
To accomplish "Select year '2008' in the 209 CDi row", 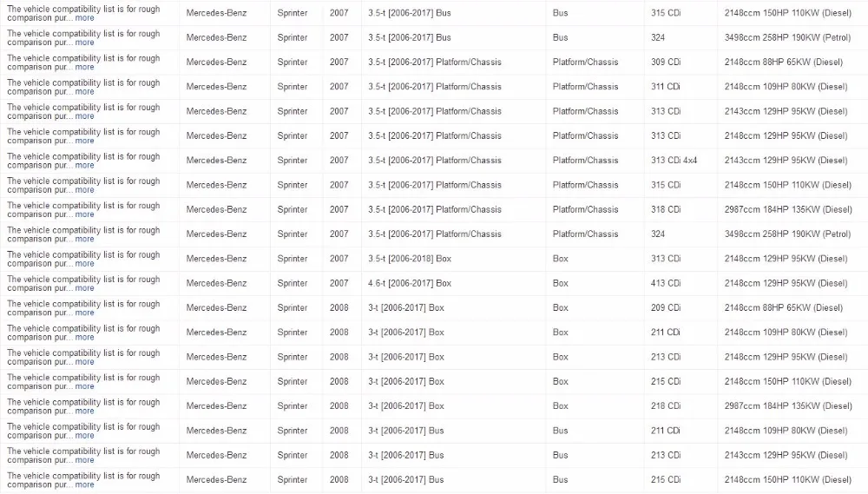I will pos(339,307).
